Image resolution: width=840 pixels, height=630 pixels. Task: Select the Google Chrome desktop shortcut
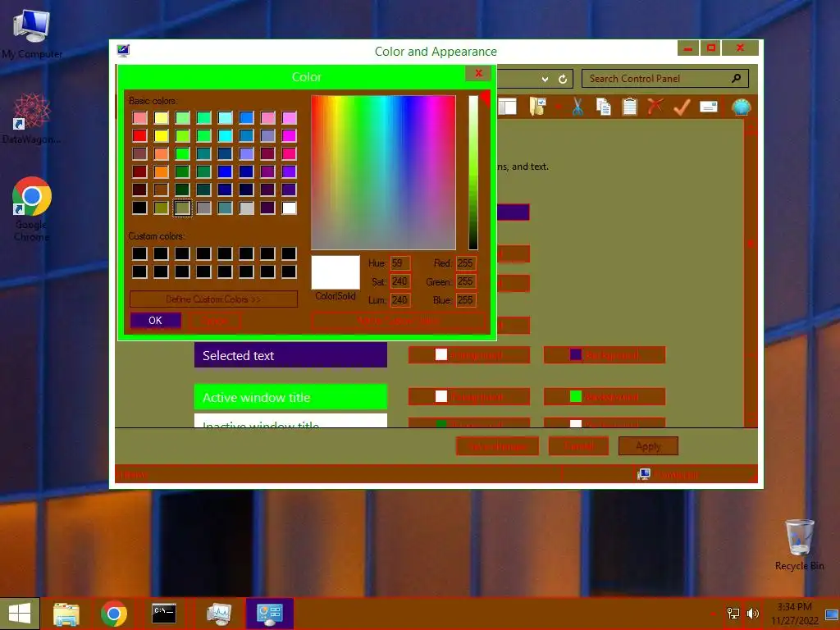(32, 209)
